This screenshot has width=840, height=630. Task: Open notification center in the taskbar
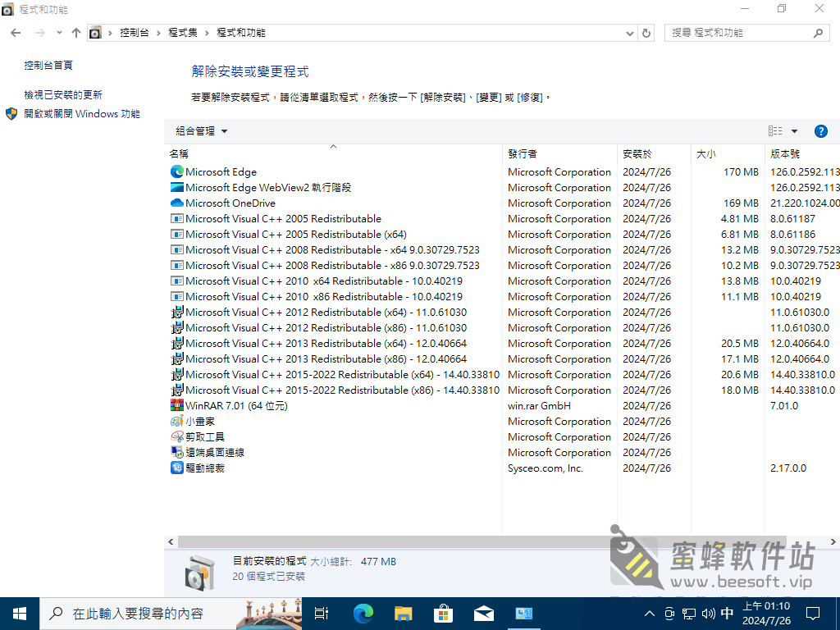coord(813,614)
